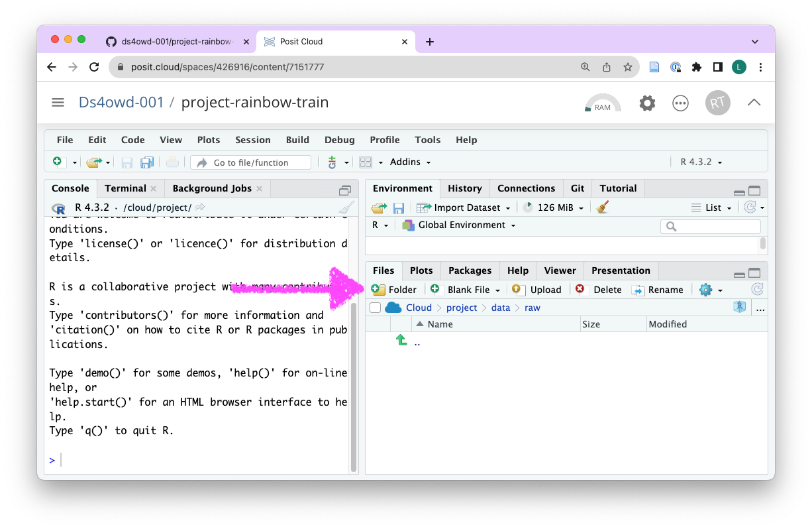Collapse the header with the chevron-up arrow
The width and height of the screenshot is (812, 529).
[754, 102]
